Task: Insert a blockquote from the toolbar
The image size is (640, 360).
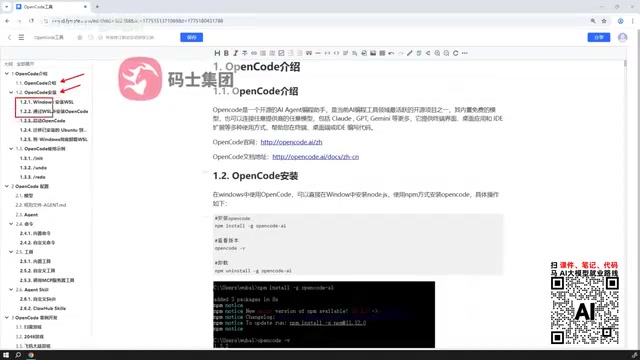Action: (x=309, y=53)
